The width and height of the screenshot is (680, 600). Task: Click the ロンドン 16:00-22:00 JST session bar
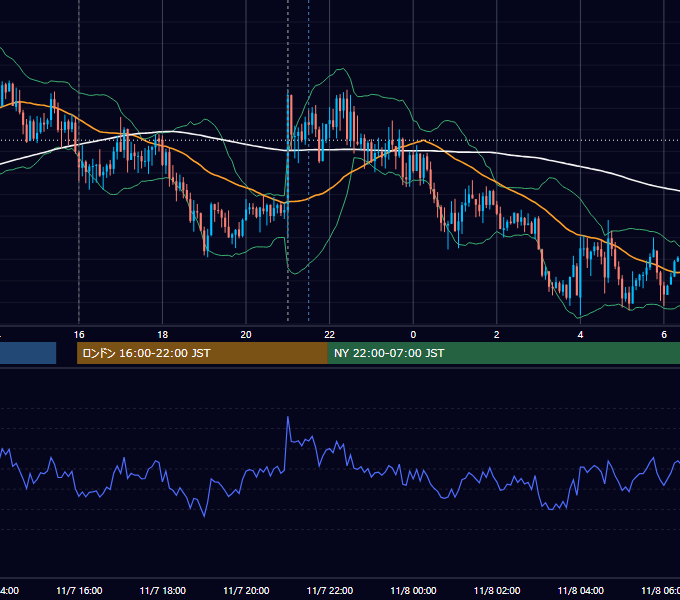pos(202,353)
